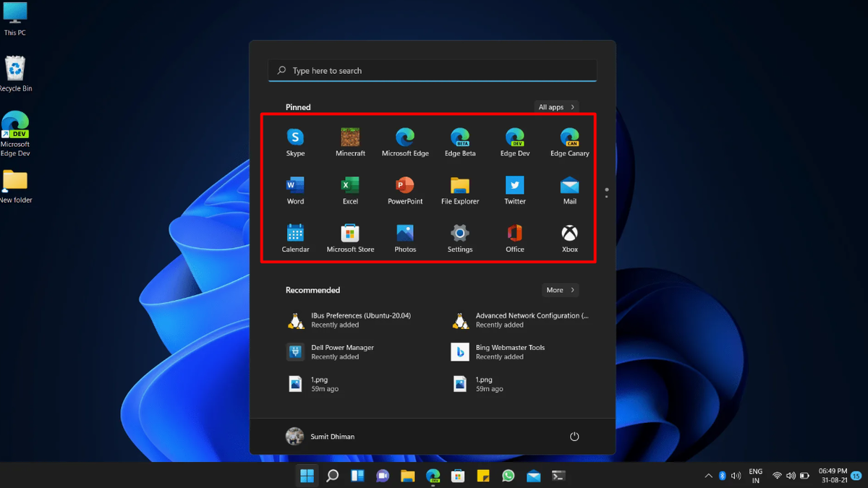Screen dimensions: 868x488
Task: Expand hidden system tray icons chevron
Action: pos(708,476)
